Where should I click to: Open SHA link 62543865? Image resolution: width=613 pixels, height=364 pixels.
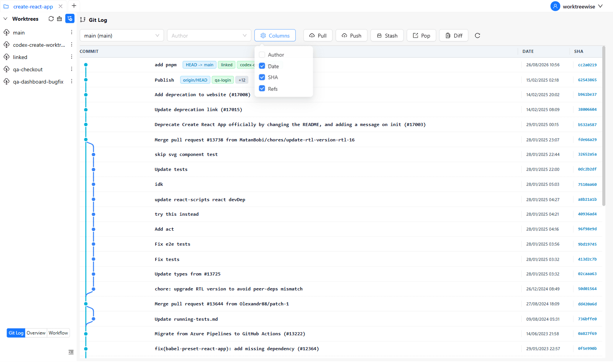(x=587, y=80)
